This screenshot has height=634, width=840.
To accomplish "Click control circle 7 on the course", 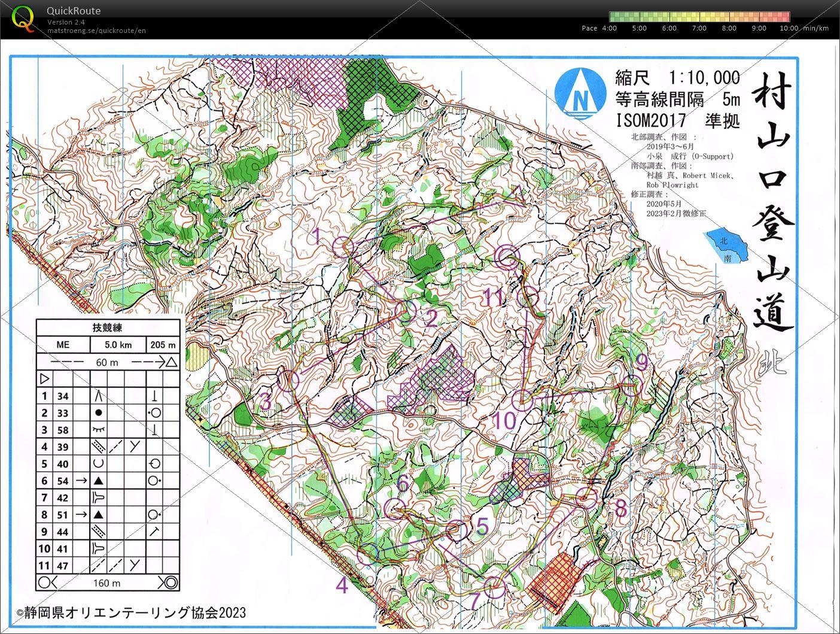I will pyautogui.click(x=494, y=588).
